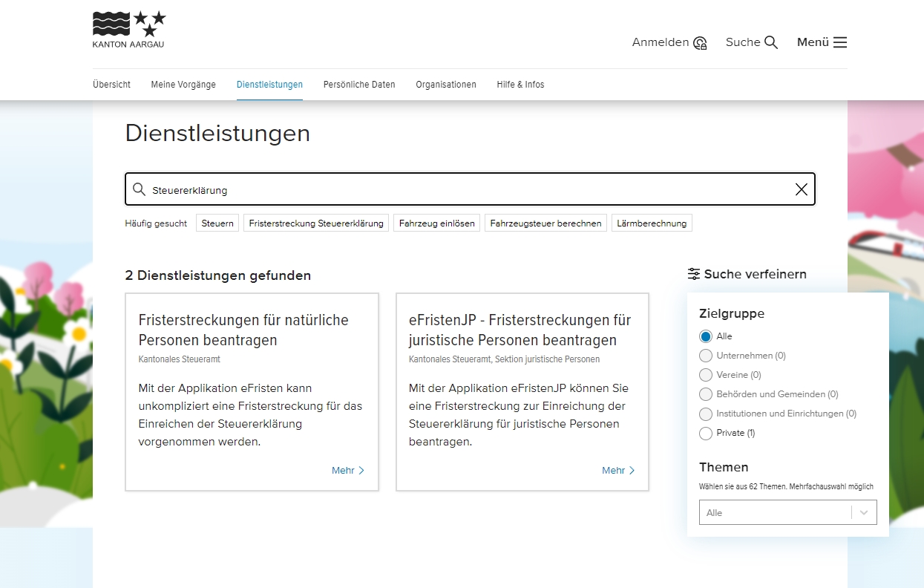Open the Menü hamburger icon

coord(840,42)
